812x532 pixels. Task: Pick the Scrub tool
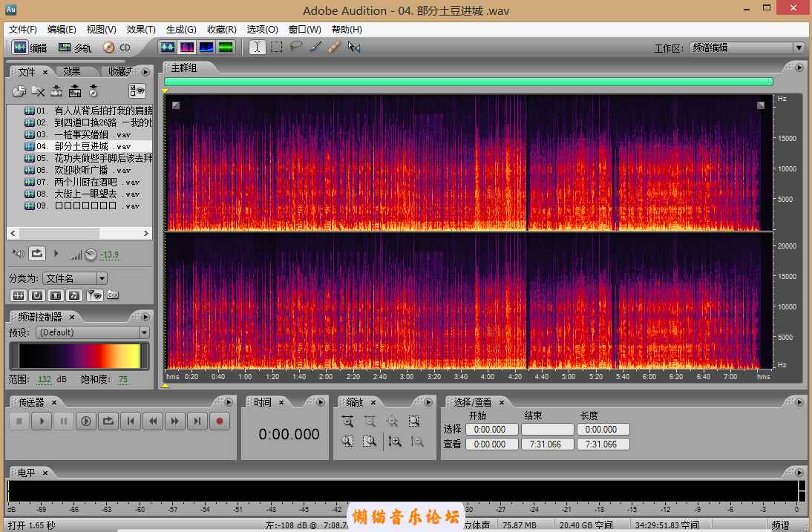click(x=354, y=47)
